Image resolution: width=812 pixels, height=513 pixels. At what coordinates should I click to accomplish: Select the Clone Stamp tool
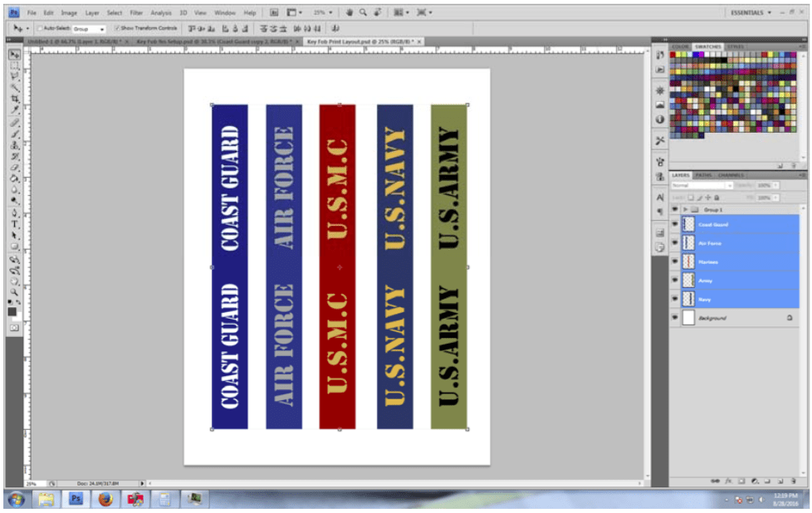[14, 145]
